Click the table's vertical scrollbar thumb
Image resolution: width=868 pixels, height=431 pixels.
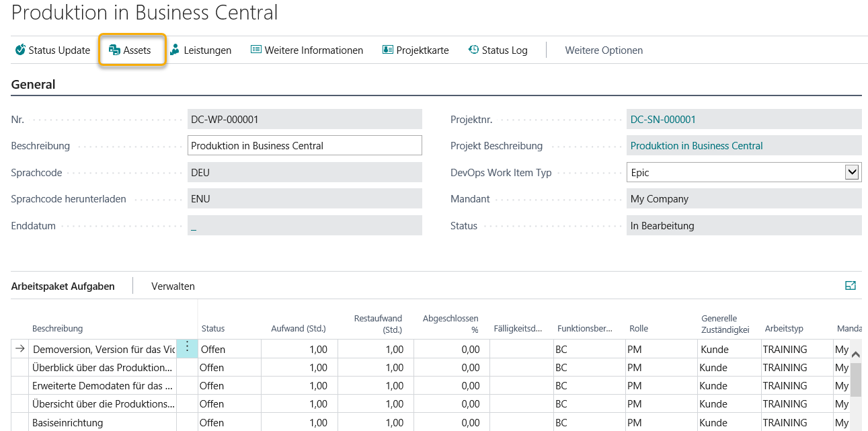(x=856, y=380)
